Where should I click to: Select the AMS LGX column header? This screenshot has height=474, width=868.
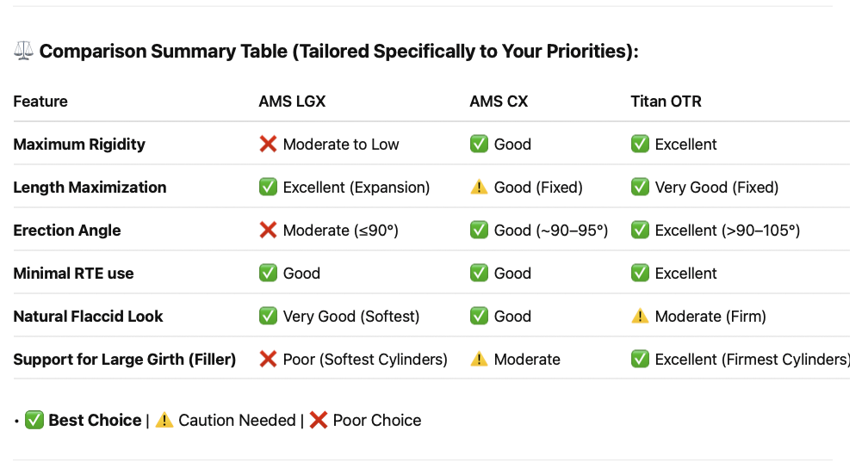[x=292, y=102]
